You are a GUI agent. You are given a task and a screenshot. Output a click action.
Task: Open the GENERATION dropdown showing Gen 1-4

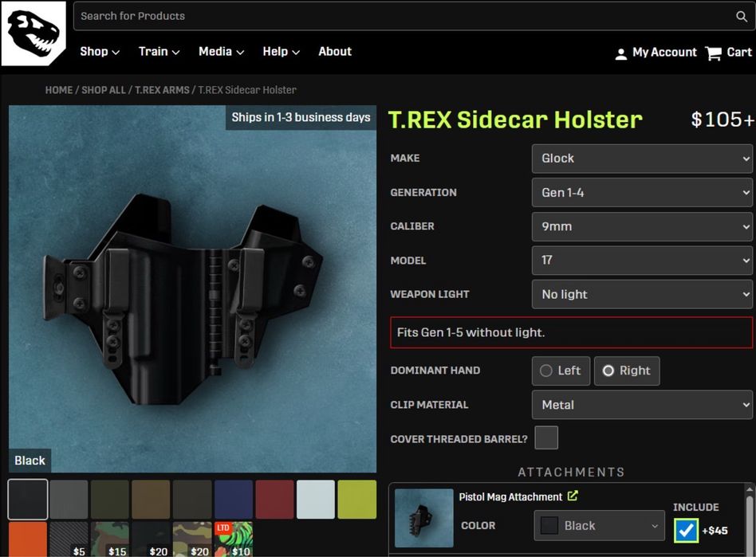click(642, 193)
